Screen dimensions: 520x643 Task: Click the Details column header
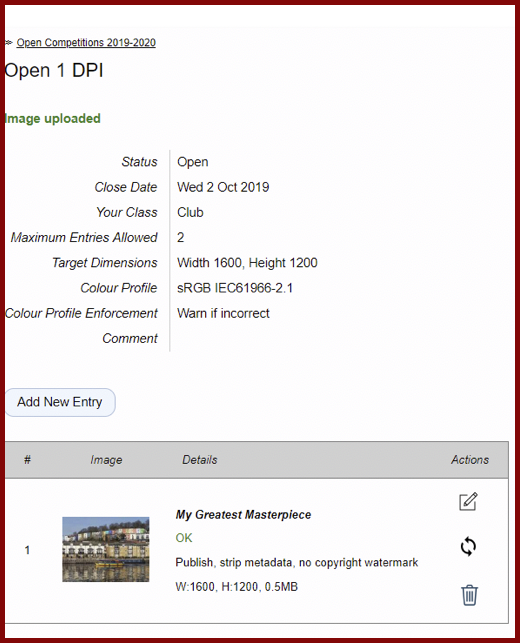pyautogui.click(x=200, y=460)
